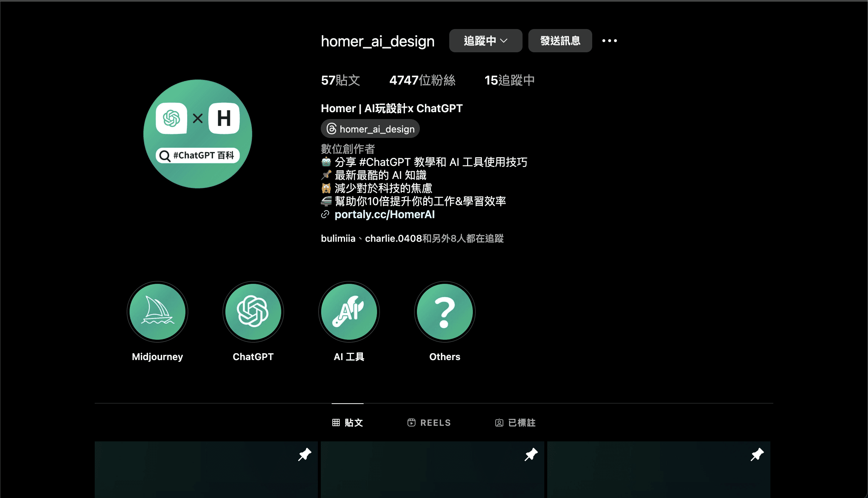The width and height of the screenshot is (868, 498).
Task: View the 15追蹤中 following list
Action: coord(509,80)
